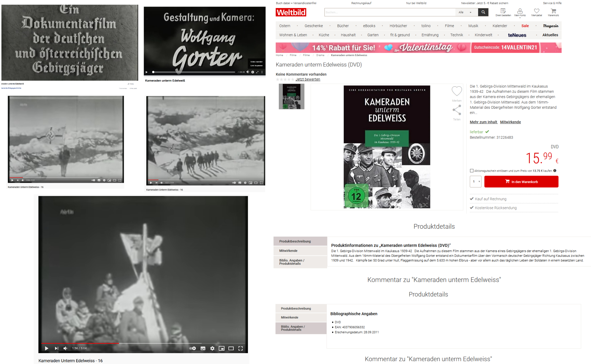
Task: Check the Aktionsgutschein einlösen checkbox
Action: tap(472, 171)
